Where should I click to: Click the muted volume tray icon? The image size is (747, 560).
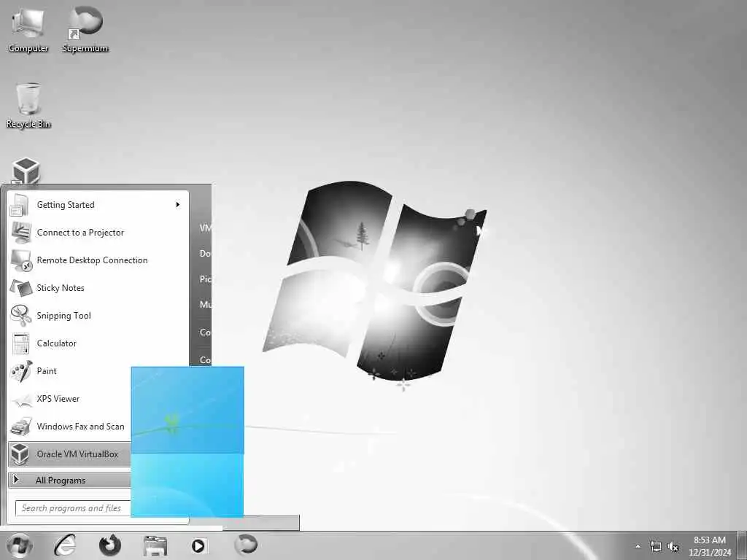click(673, 547)
